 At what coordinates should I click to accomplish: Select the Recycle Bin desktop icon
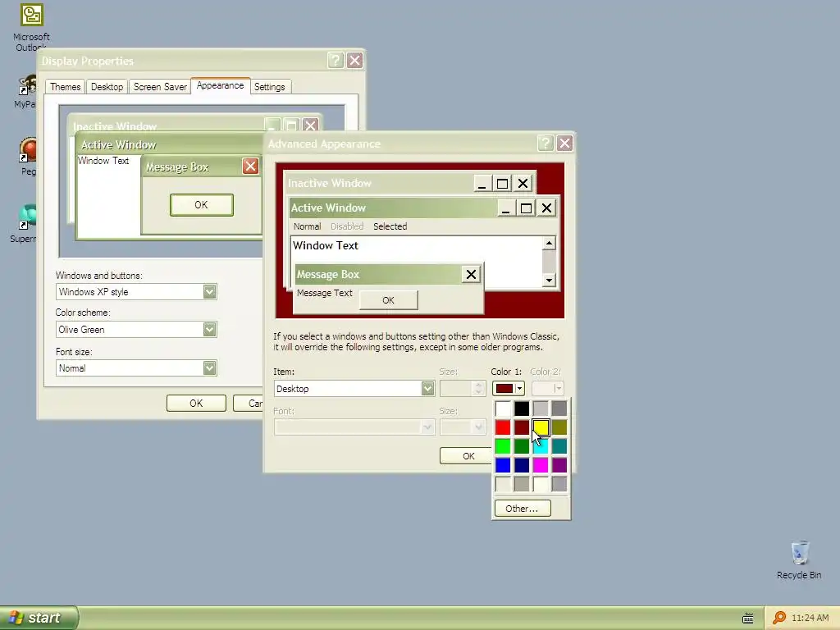799,559
